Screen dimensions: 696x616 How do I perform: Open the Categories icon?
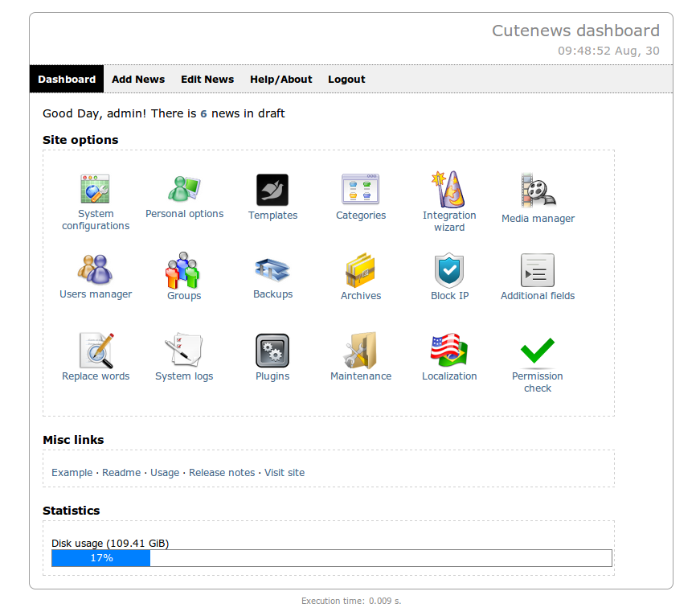(361, 191)
